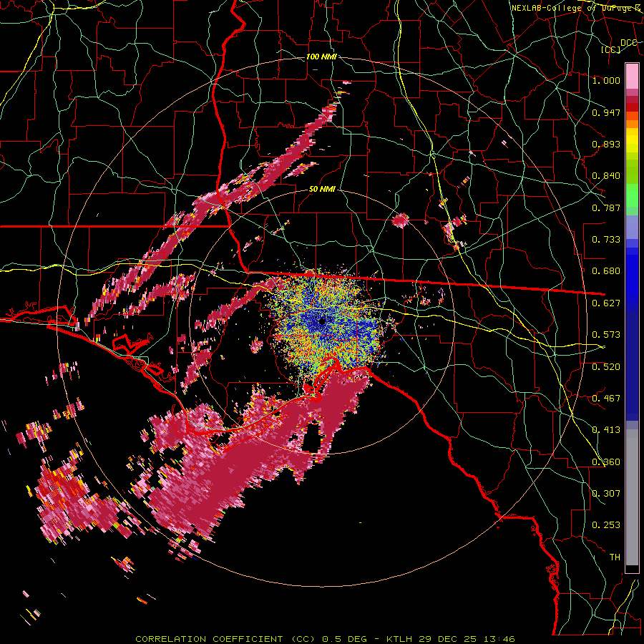644x644 pixels.
Task: Click the 1.000 value on the color scale
Action: pyautogui.click(x=606, y=80)
